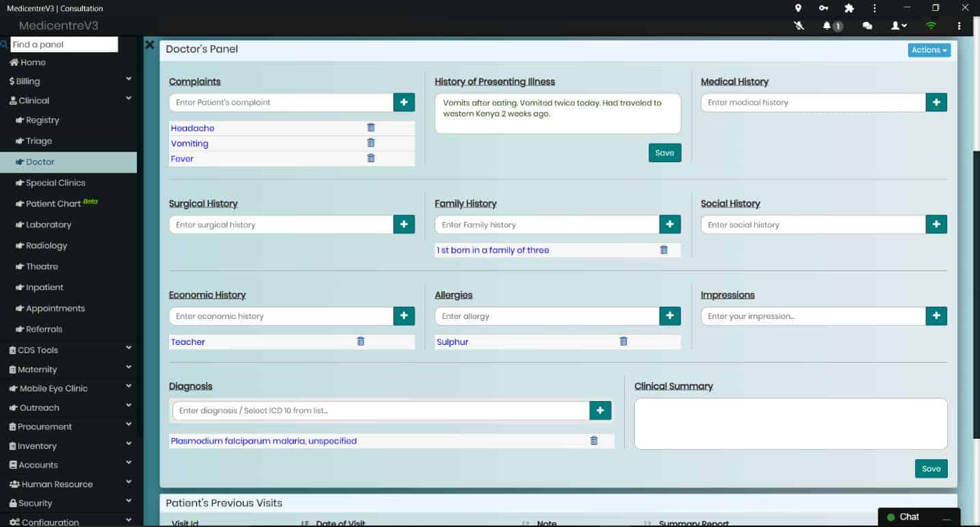980x527 pixels.
Task: Add allergy with the plus button
Action: [670, 316]
